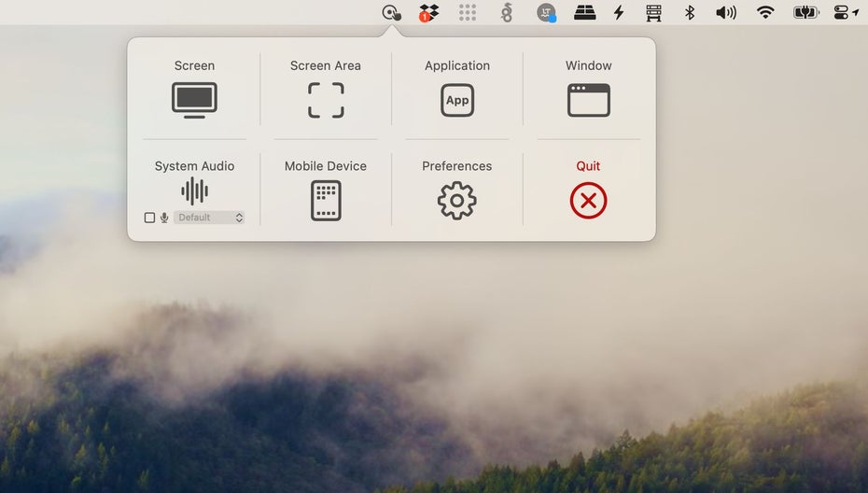Click the lightning bolt menu bar icon
Image resolution: width=868 pixels, height=493 pixels.
pyautogui.click(x=618, y=13)
